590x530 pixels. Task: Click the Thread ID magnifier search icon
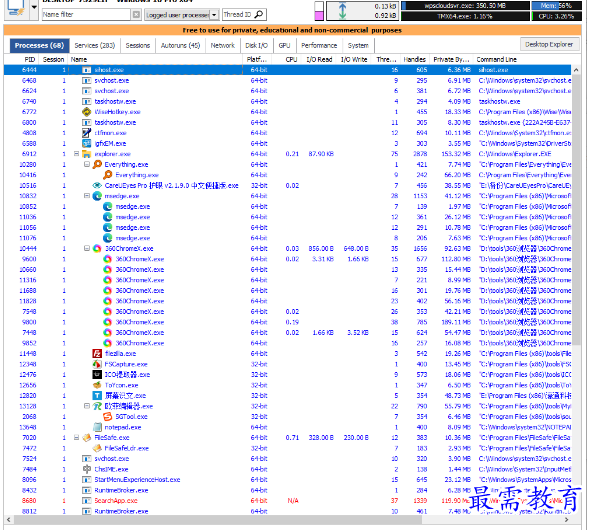coord(259,14)
